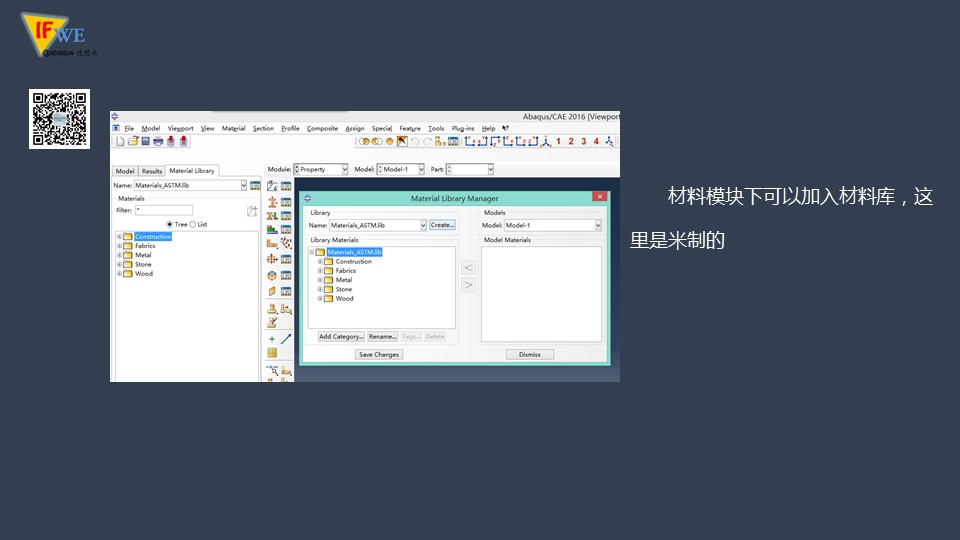Expand the Stone folder in left panel
The height and width of the screenshot is (540, 960).
point(119,264)
